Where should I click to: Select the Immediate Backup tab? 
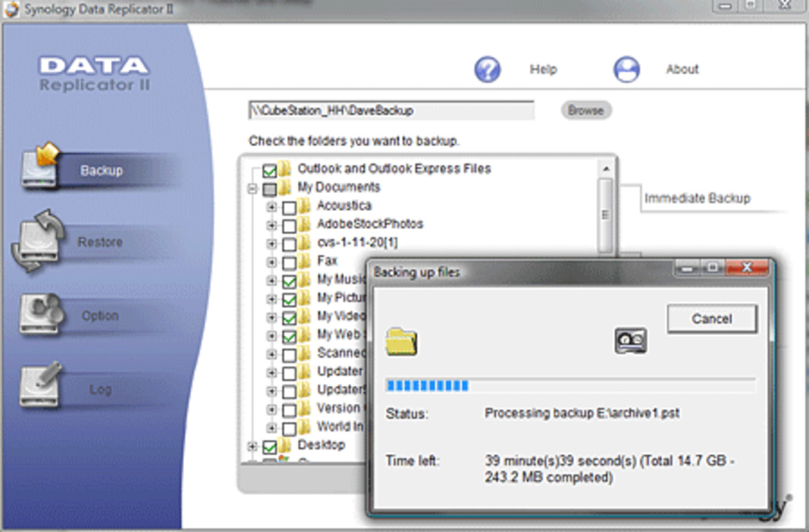pyautogui.click(x=697, y=198)
